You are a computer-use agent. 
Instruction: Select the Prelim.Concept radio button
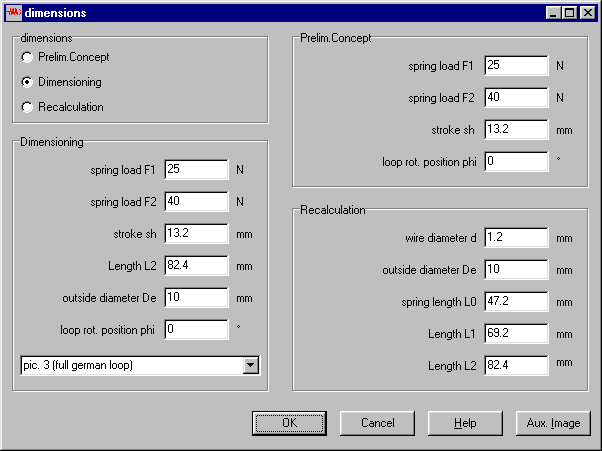coord(27,57)
